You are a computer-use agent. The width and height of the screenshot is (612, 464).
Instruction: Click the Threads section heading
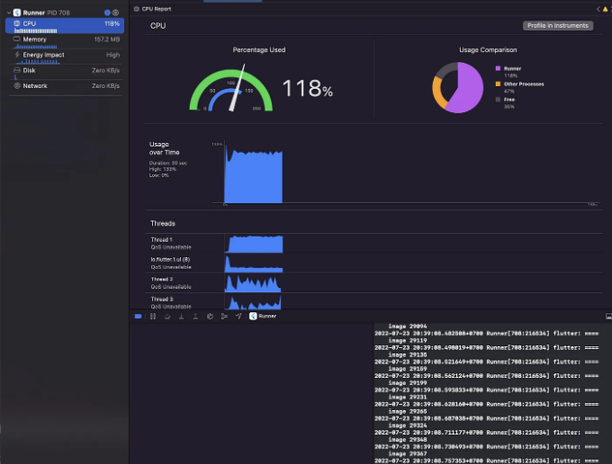point(163,224)
